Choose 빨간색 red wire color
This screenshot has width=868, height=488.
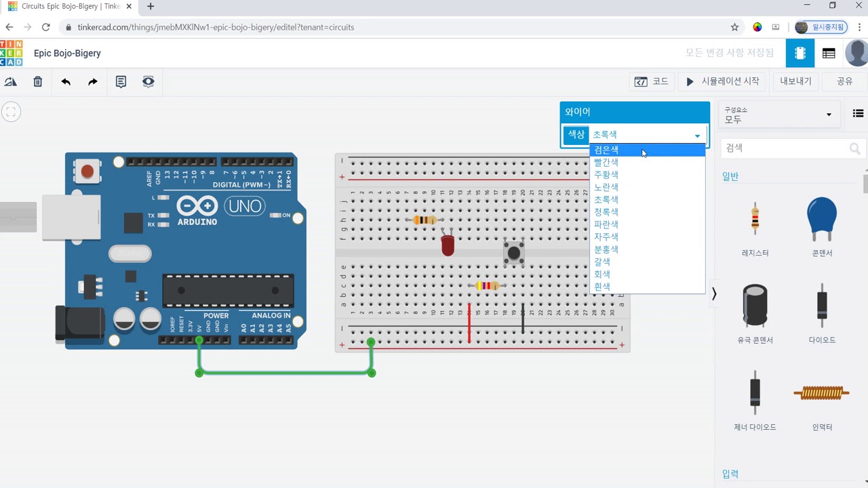tap(647, 163)
